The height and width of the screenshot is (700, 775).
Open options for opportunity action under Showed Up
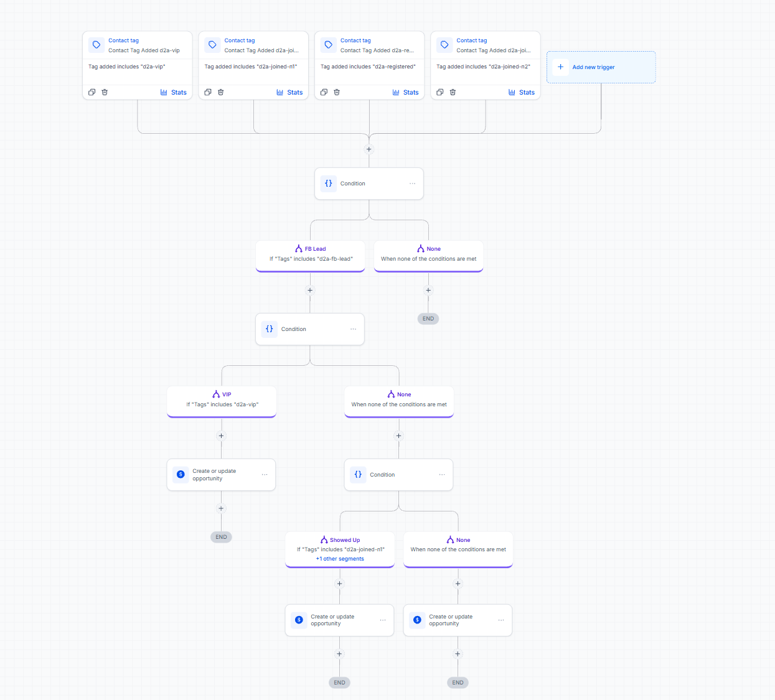[383, 620]
